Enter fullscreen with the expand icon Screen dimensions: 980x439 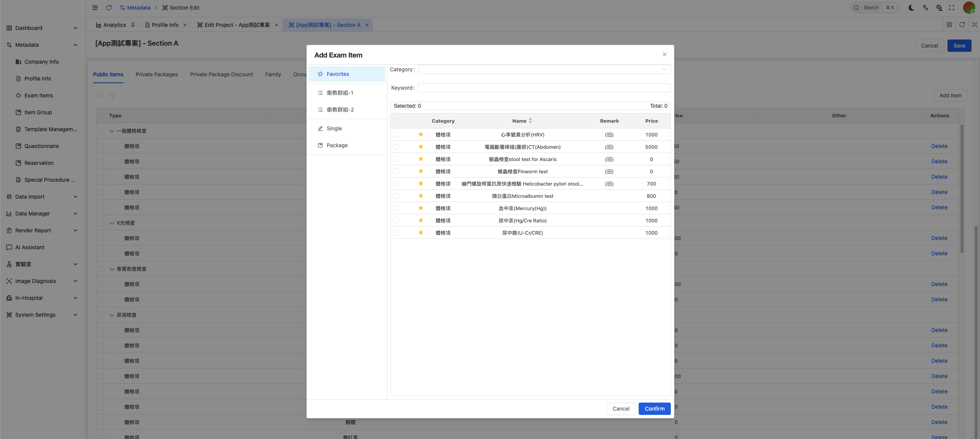[x=952, y=8]
